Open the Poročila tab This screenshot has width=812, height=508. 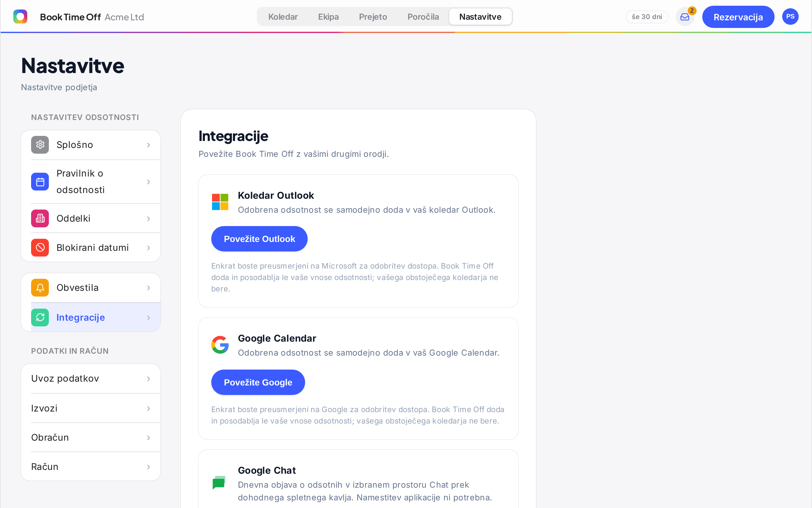point(423,17)
